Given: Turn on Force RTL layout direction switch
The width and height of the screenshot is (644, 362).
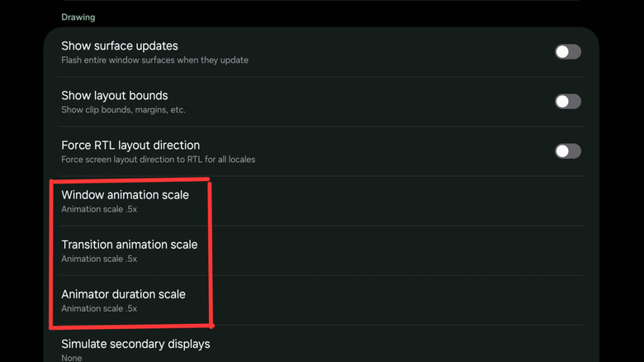Looking at the screenshot, I should coord(567,151).
